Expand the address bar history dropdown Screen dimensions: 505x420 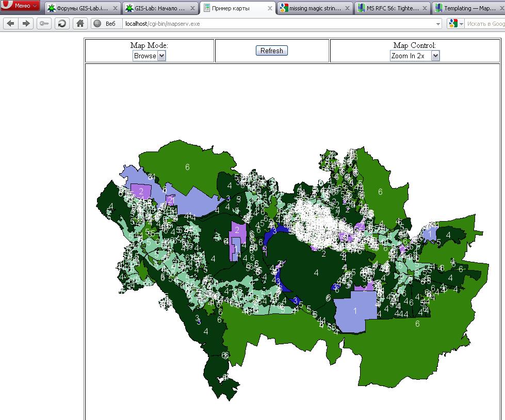438,24
